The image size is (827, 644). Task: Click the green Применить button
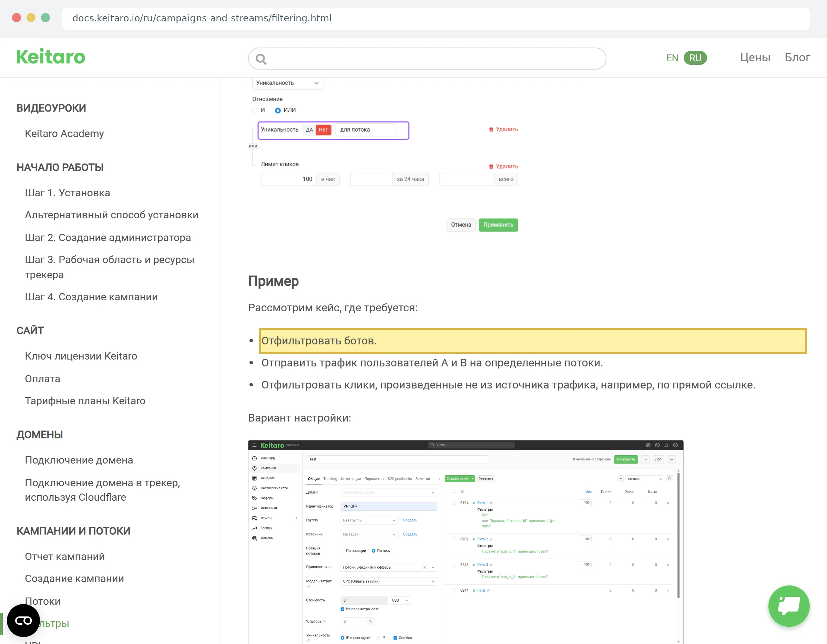click(498, 225)
